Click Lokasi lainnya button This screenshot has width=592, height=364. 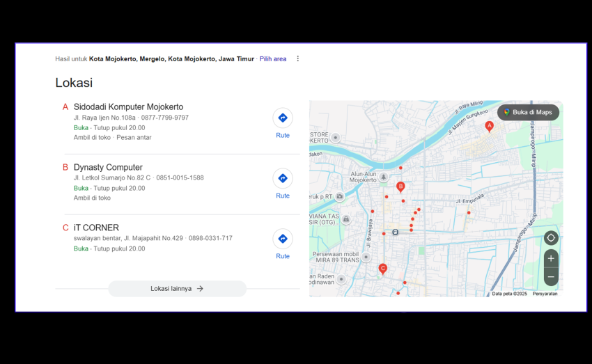(178, 289)
